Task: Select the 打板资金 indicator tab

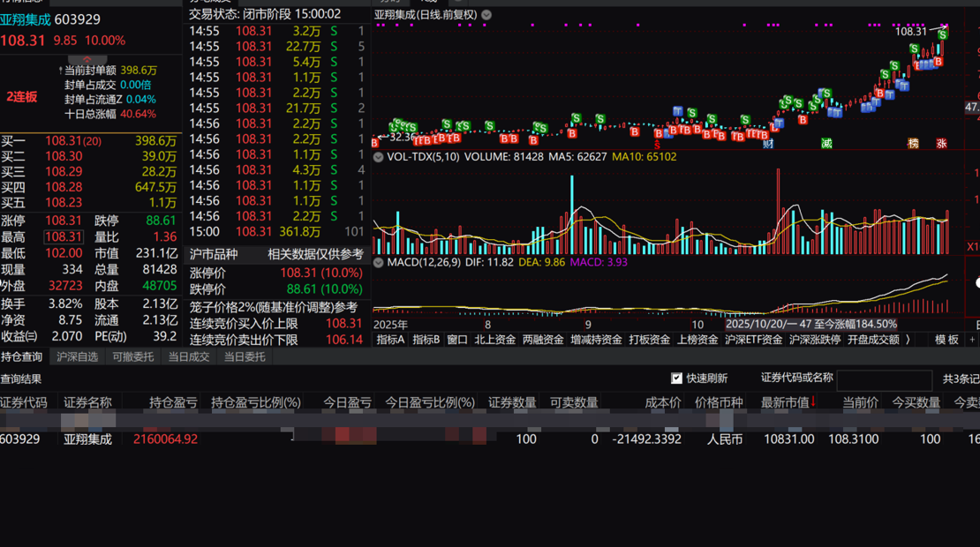Action: tap(650, 340)
